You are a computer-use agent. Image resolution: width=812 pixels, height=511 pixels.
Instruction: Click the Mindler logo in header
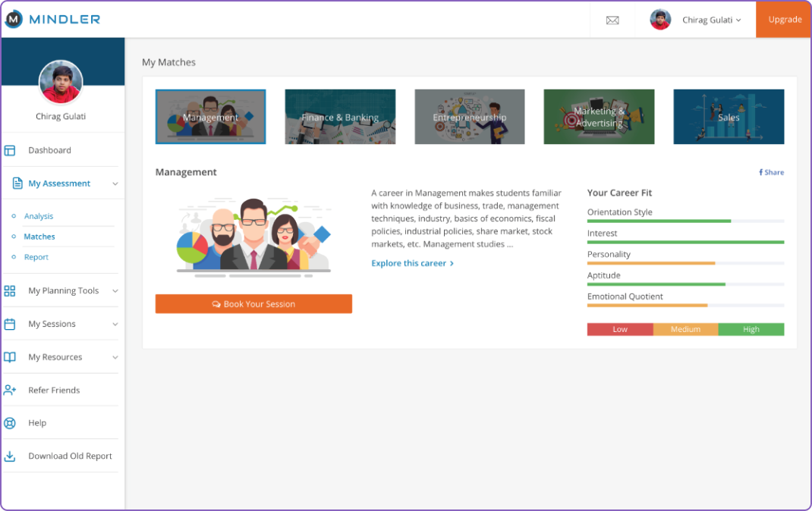pos(52,20)
